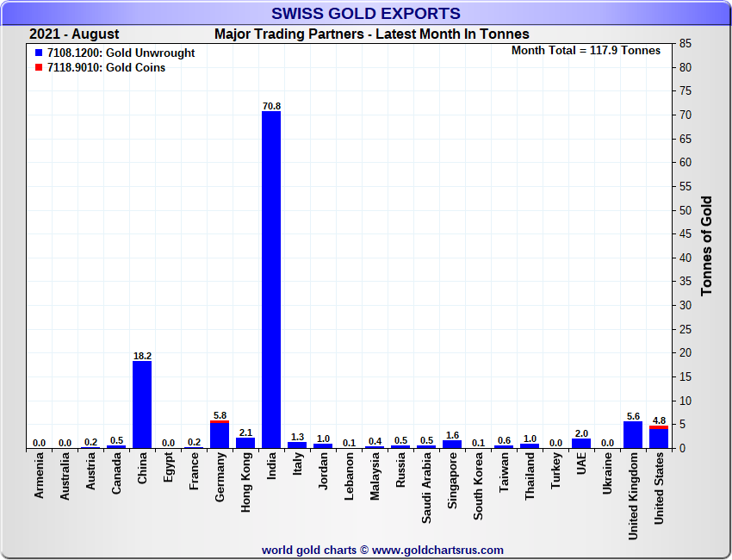Click the Hong Kong axis label
The width and height of the screenshot is (732, 560).
click(246, 482)
